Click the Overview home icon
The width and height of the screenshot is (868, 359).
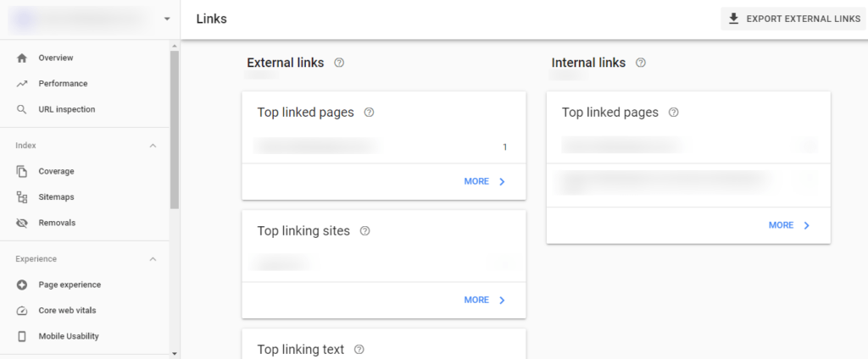[x=22, y=58]
